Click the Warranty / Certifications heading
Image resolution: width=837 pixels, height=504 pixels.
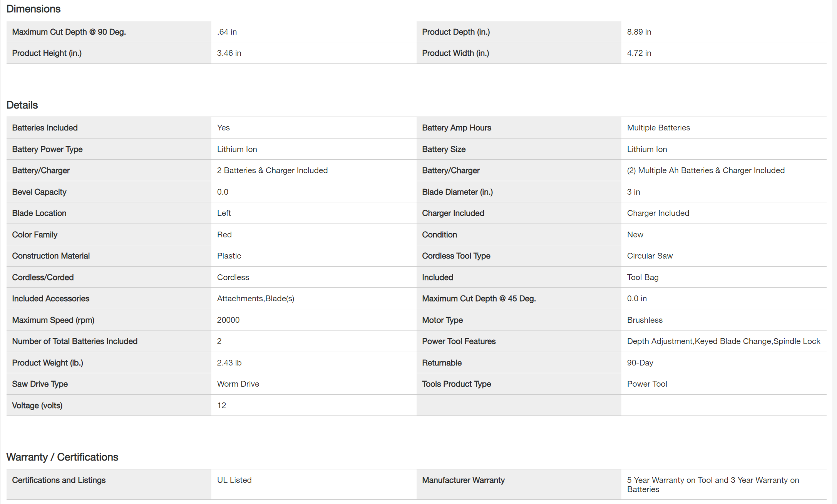(x=62, y=457)
